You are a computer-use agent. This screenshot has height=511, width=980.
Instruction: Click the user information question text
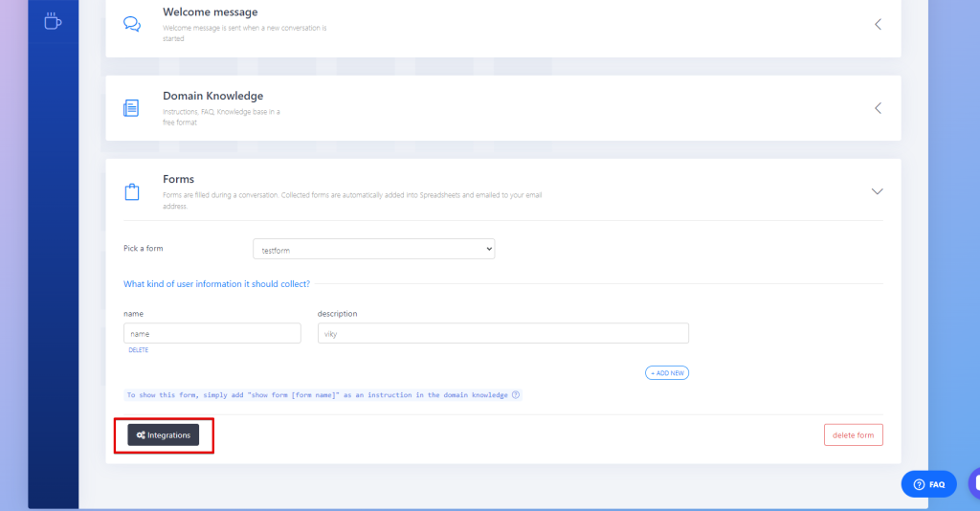tap(216, 283)
